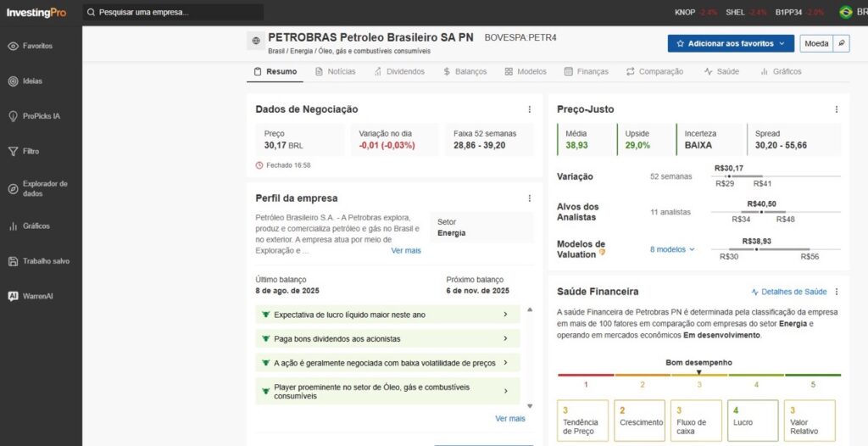This screenshot has width=868, height=446.
Task: Click the Alvos dos Analistas range bar
Action: click(776, 212)
